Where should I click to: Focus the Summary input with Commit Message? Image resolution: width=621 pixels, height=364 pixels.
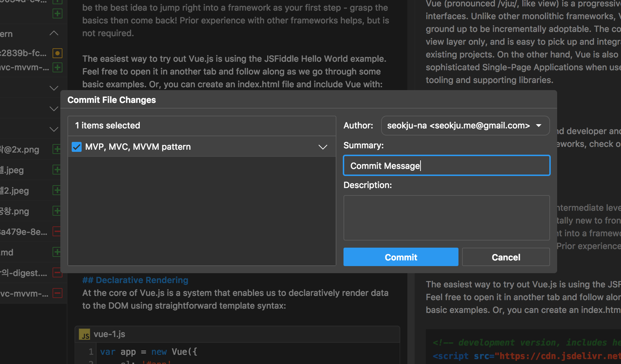[x=446, y=165]
